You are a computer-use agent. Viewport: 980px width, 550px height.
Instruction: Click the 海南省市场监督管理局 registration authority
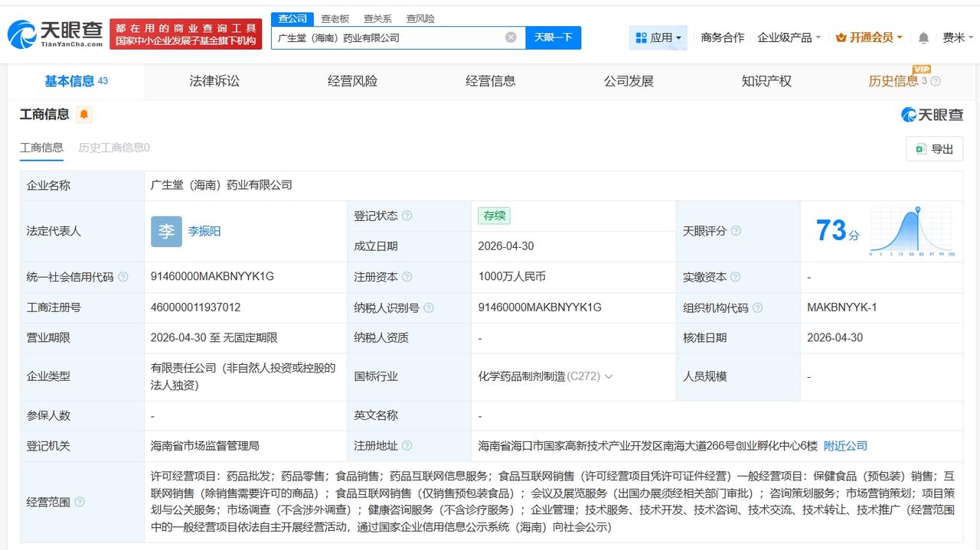[205, 445]
